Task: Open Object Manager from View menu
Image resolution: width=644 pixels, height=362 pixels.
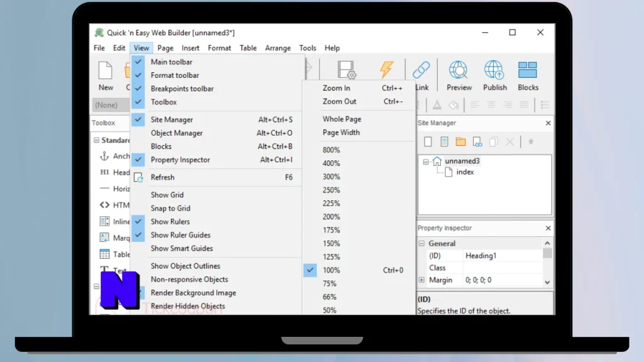Action: (216, 133)
